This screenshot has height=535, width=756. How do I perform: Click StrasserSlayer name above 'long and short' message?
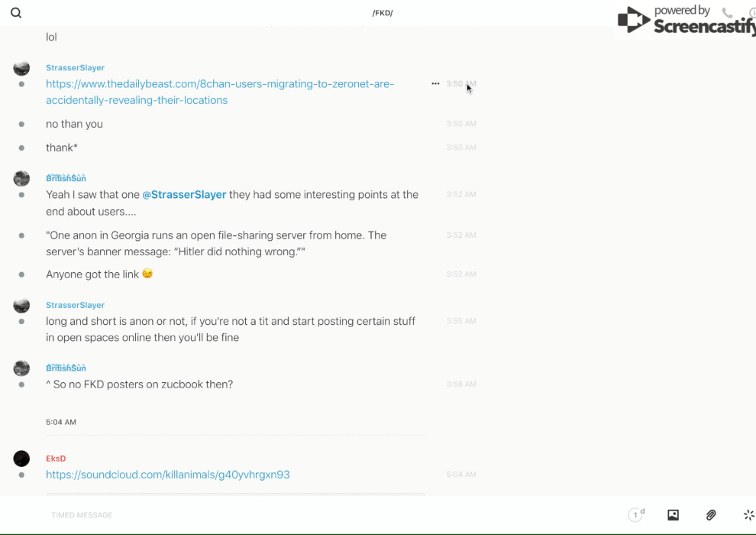click(75, 305)
